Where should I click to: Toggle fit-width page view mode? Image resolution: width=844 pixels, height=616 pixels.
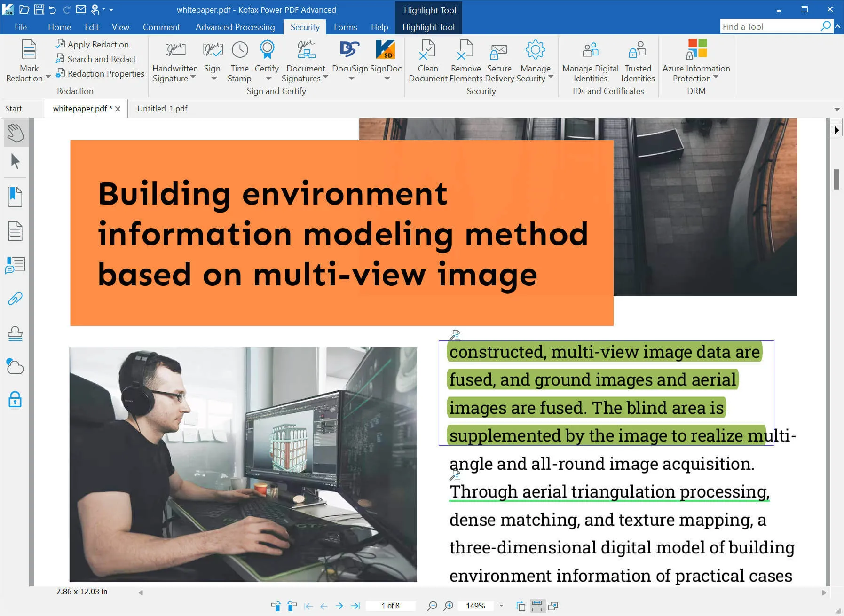click(536, 606)
